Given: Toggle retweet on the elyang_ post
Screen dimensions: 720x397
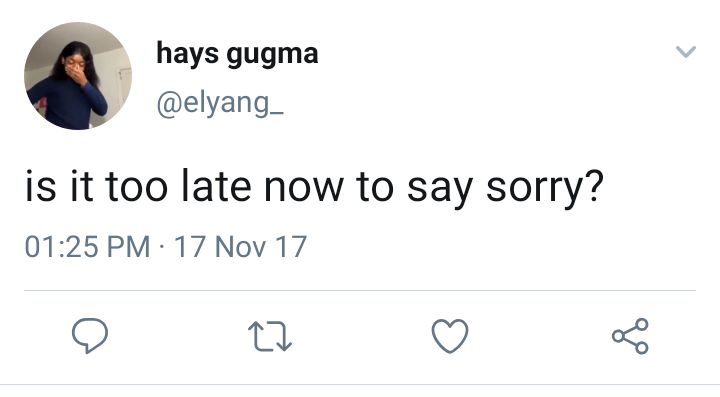Looking at the screenshot, I should click(x=270, y=336).
